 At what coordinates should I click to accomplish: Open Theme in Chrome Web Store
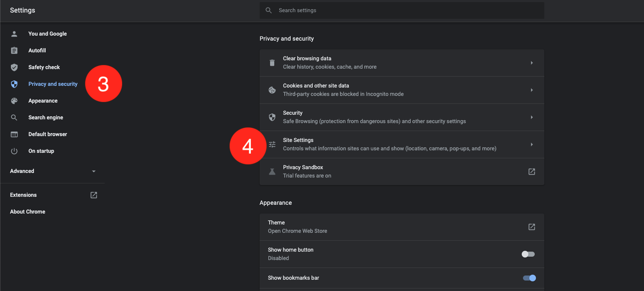531,227
